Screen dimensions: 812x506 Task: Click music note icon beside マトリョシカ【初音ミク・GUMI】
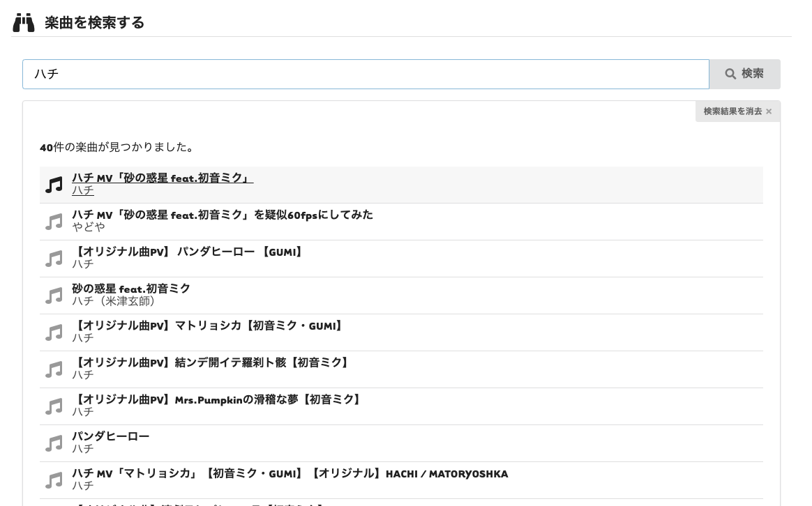pos(54,332)
